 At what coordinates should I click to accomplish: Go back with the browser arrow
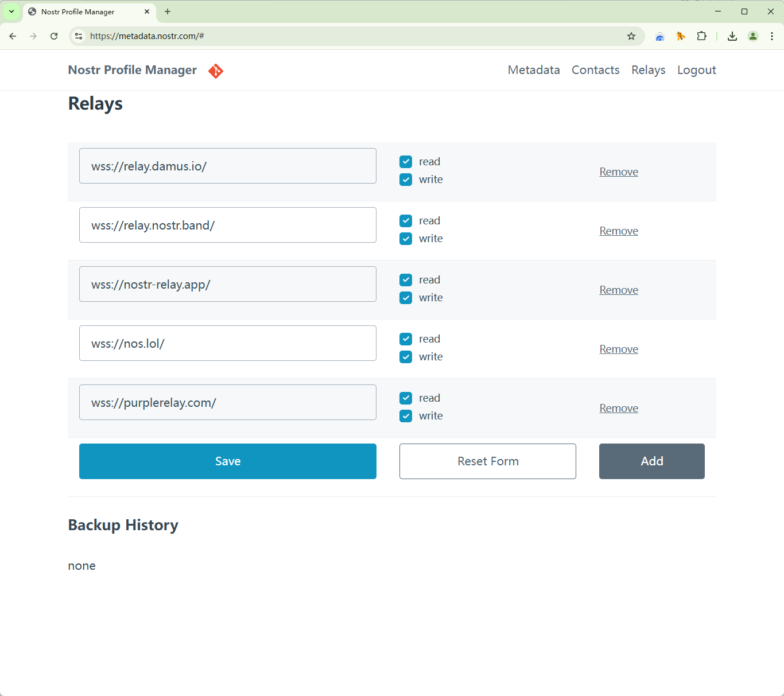pos(13,36)
